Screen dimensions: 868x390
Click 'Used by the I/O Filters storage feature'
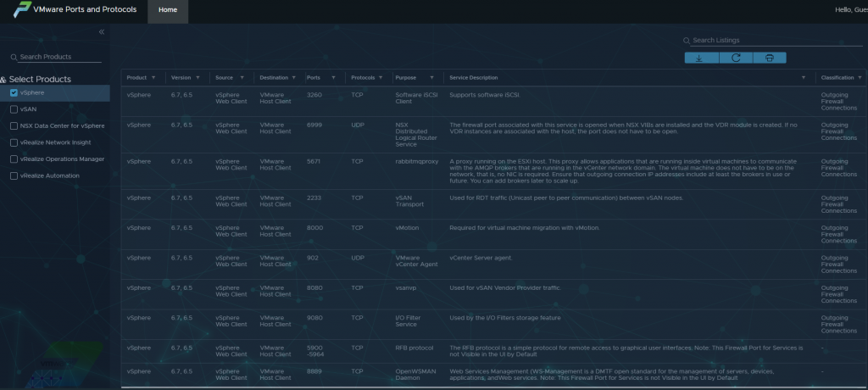tap(505, 317)
